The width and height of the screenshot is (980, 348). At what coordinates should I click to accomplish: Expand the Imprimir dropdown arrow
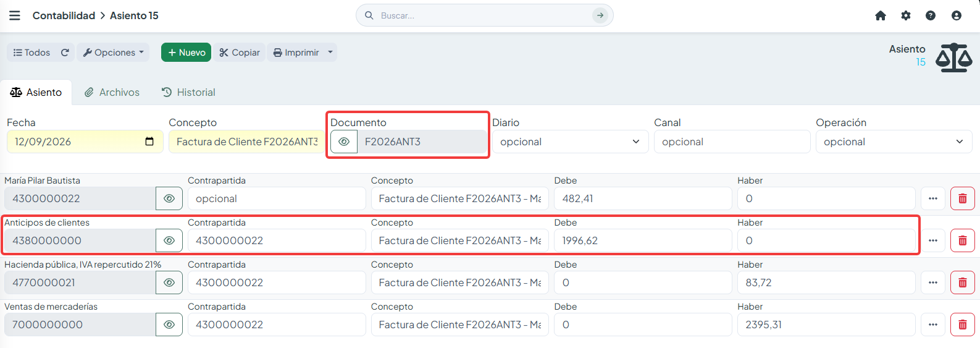tap(330, 53)
